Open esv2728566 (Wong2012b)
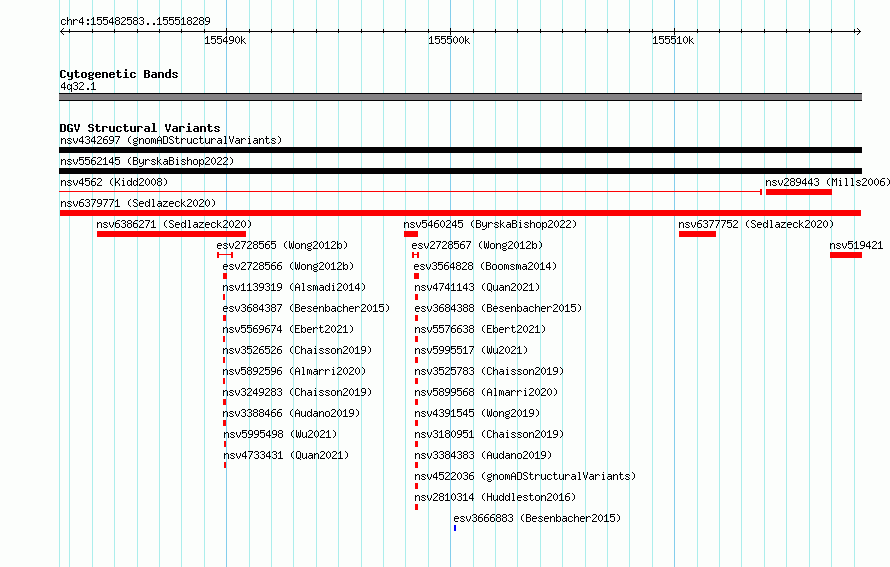This screenshot has height=567, width=890. click(x=288, y=266)
